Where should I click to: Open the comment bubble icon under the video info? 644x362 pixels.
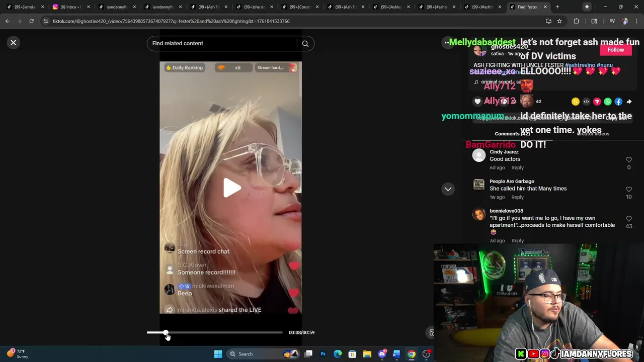coord(504,102)
